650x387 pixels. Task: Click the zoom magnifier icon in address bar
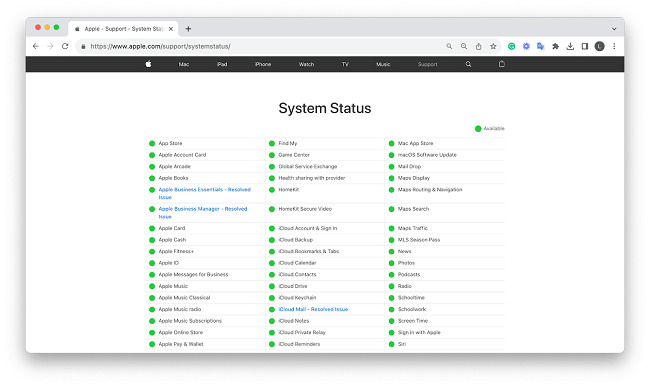pyautogui.click(x=464, y=46)
